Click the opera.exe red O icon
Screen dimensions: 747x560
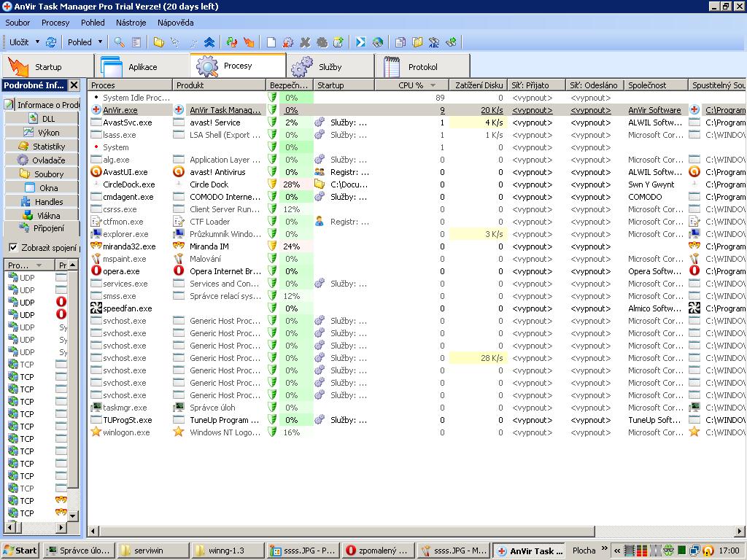pyautogui.click(x=96, y=271)
